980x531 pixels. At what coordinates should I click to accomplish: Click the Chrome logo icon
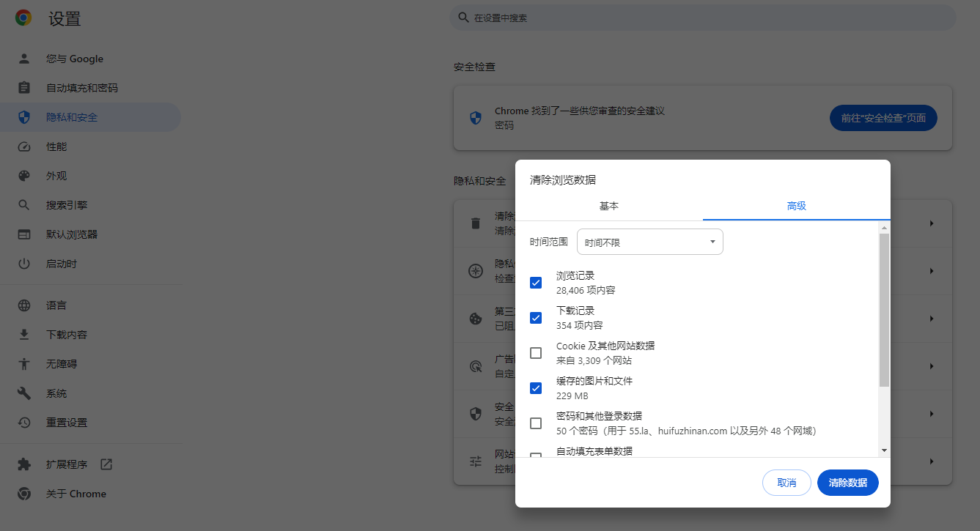tap(23, 18)
